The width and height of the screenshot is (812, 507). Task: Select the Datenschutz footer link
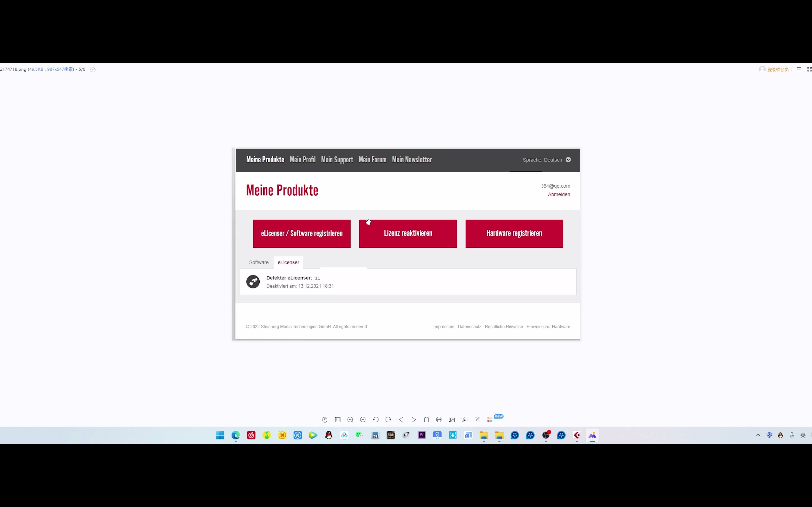click(x=469, y=326)
